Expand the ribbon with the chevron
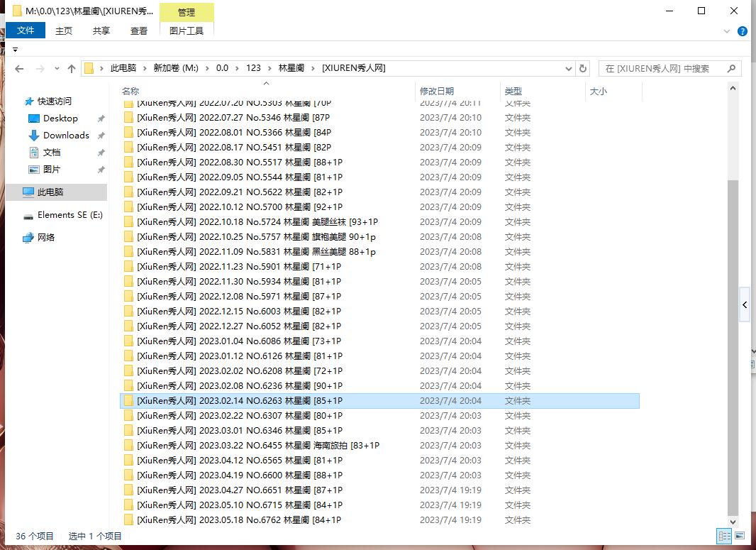 pyautogui.click(x=727, y=31)
